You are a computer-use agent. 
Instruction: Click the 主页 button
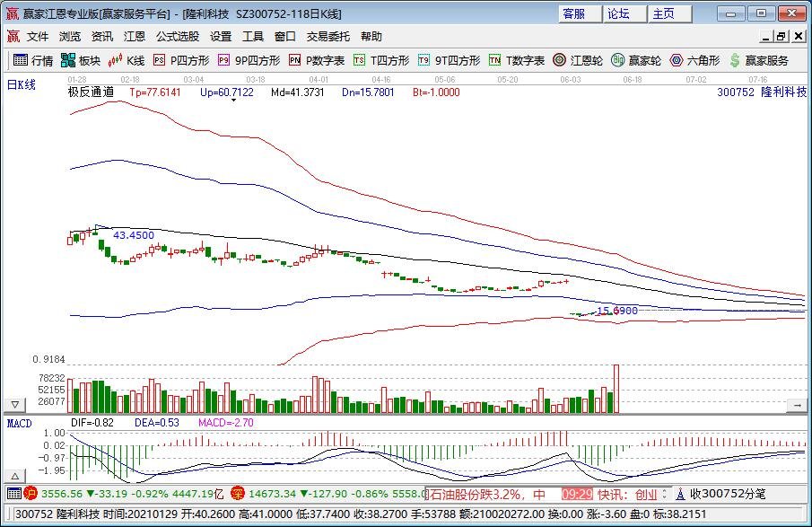[670, 13]
